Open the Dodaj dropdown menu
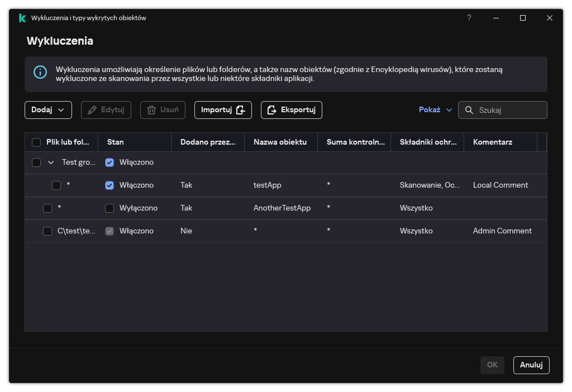572x392 pixels. (x=48, y=110)
